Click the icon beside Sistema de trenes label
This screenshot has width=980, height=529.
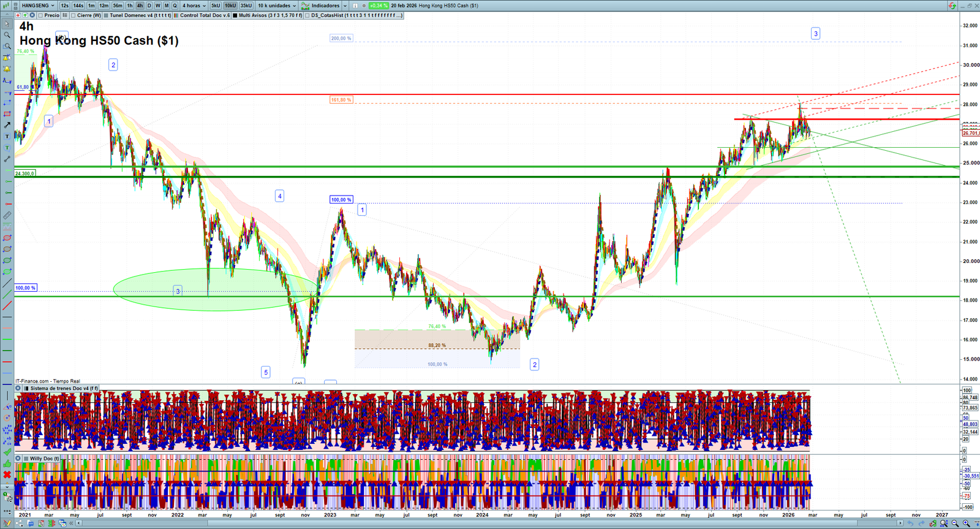click(x=18, y=388)
